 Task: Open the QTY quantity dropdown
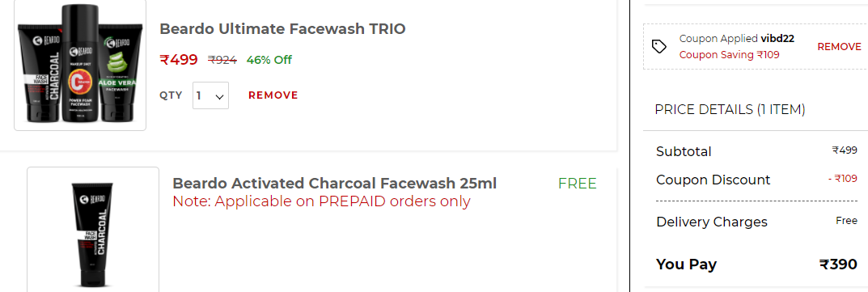[x=210, y=95]
